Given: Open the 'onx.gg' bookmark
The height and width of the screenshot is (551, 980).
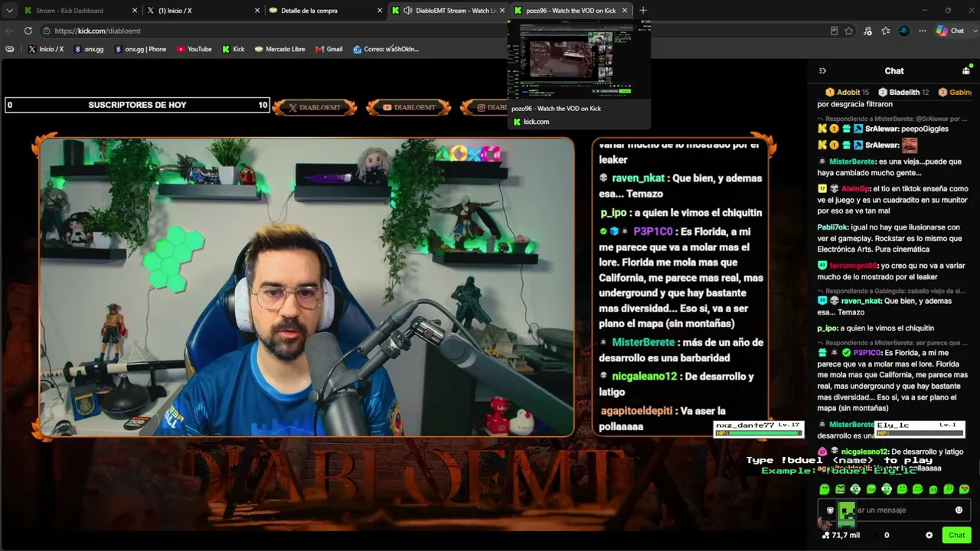Looking at the screenshot, I should click(89, 49).
